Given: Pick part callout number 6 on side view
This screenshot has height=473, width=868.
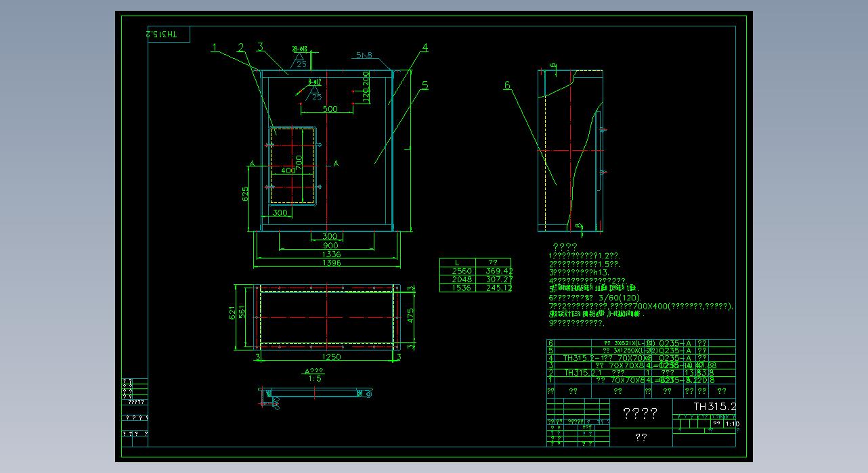Looking at the screenshot, I should pos(507,85).
